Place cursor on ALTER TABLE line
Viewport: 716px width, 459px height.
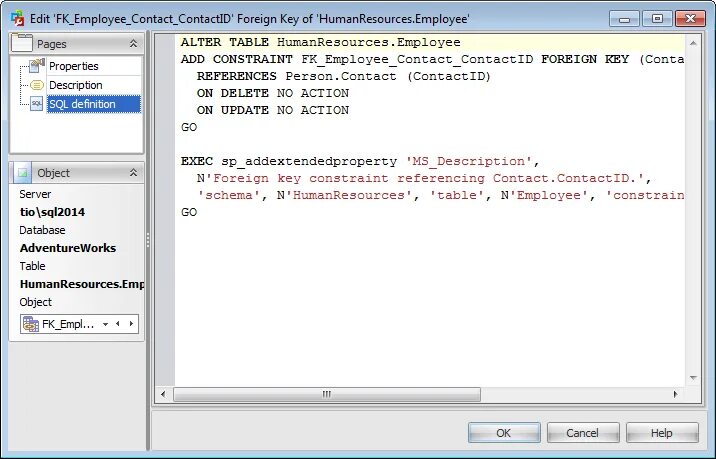(x=321, y=42)
